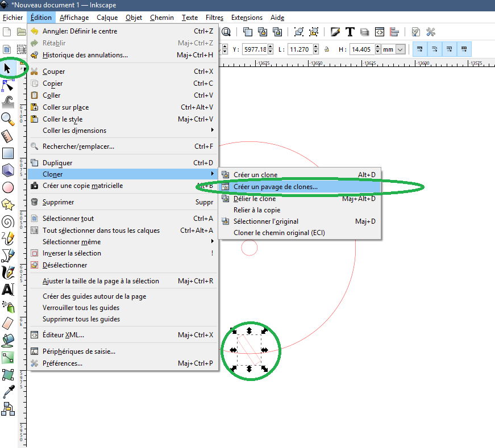Click the H height input field
The height and width of the screenshot is (448, 495).
(362, 49)
